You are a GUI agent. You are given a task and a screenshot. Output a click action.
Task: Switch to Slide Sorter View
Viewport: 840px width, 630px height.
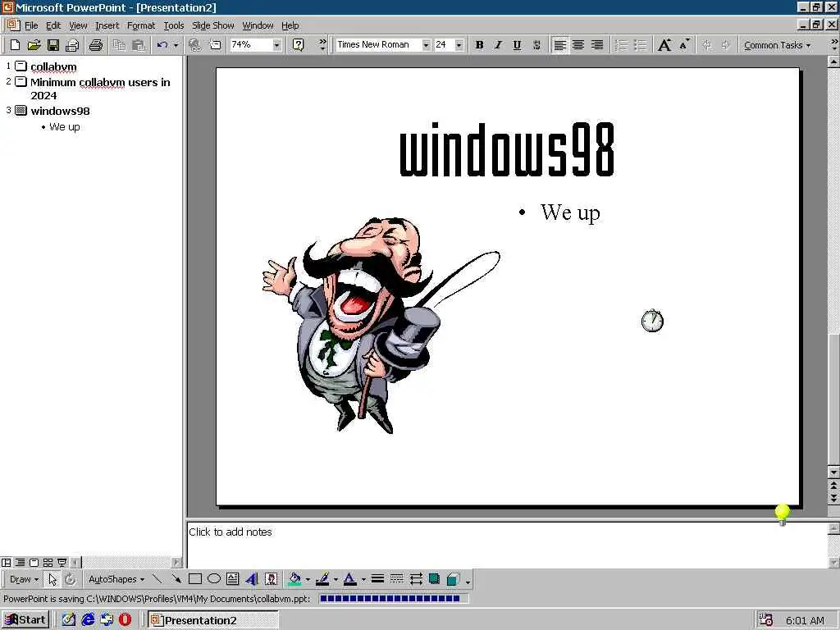[48, 563]
